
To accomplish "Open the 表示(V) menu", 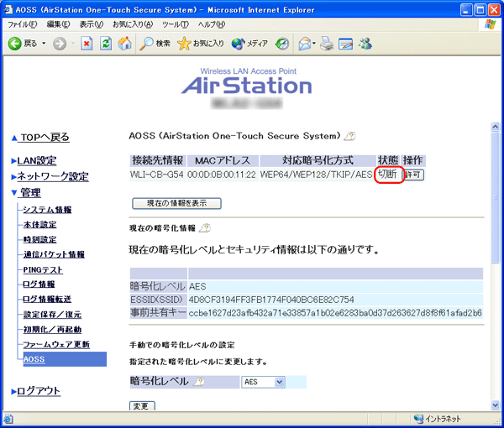I will (92, 24).
